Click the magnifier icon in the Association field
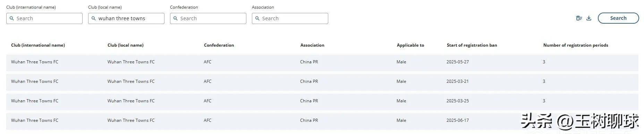This screenshot has width=644, height=134. 257,18
